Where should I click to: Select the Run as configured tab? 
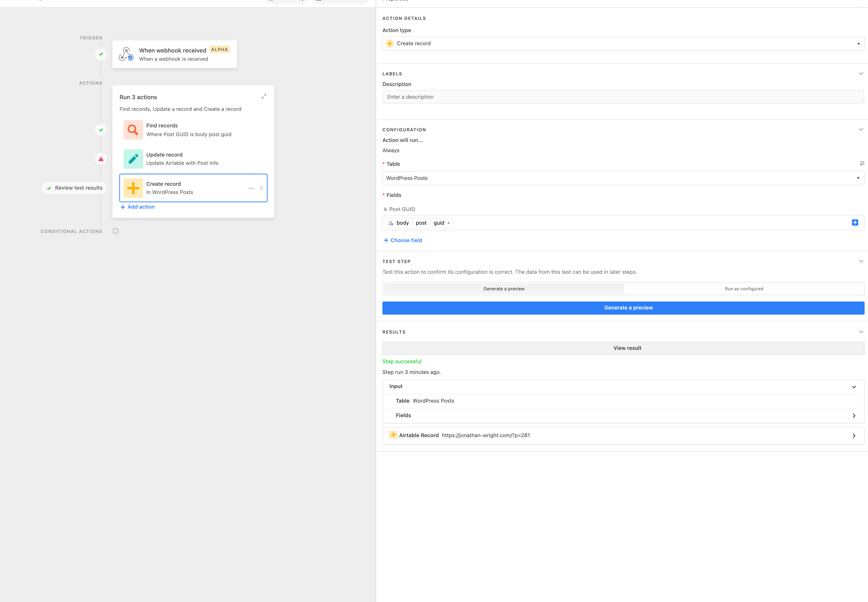click(744, 289)
